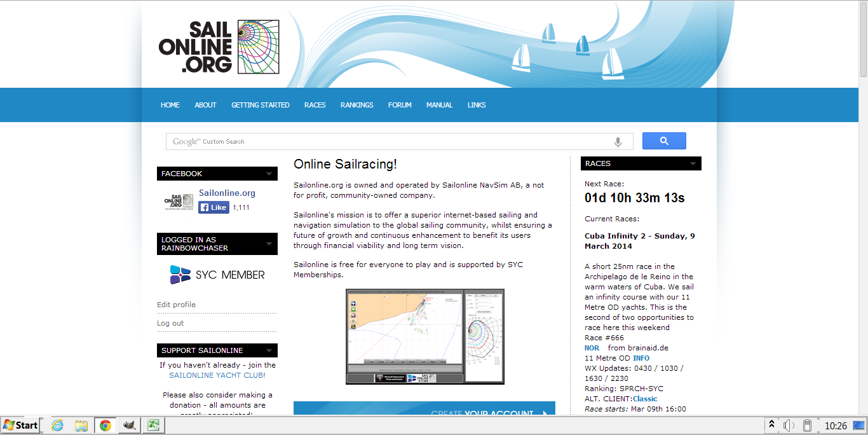
Task: Collapse the FACEBOOK panel arrow
Action: point(269,174)
